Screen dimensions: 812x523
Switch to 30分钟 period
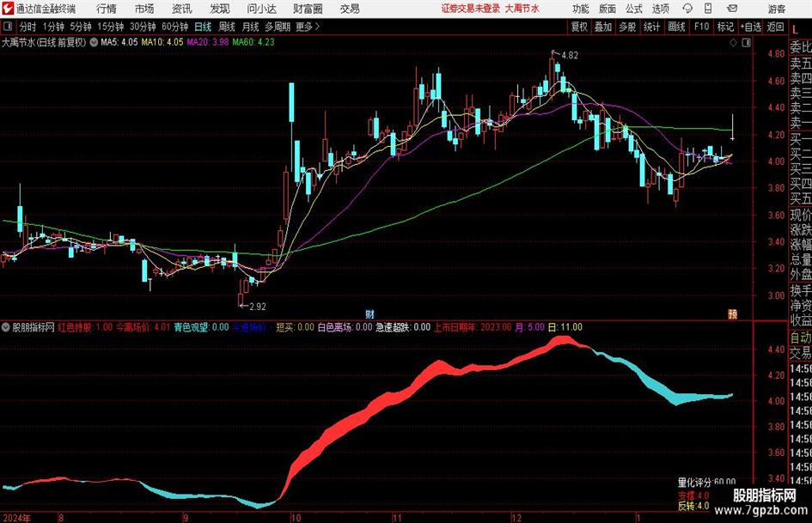(143, 27)
